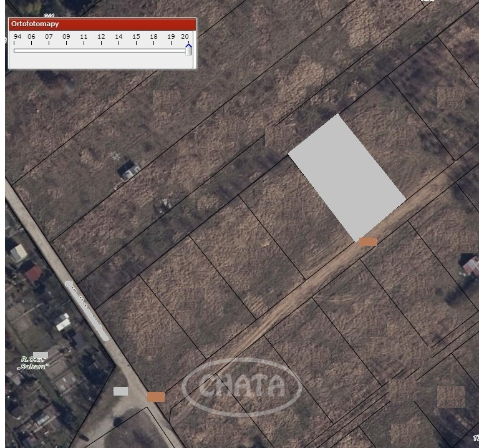
Task: Click the R.O.D. Sahara map label
Action: (33, 363)
